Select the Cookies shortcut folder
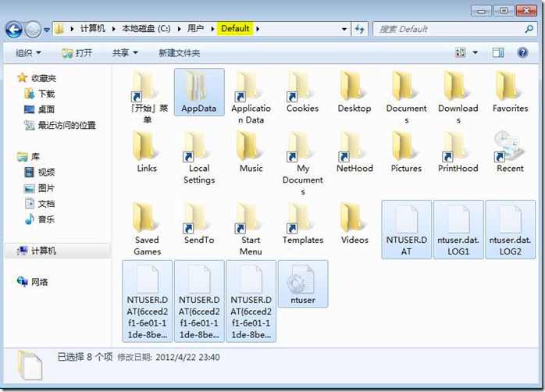This screenshot has width=545, height=392. pyautogui.click(x=302, y=92)
